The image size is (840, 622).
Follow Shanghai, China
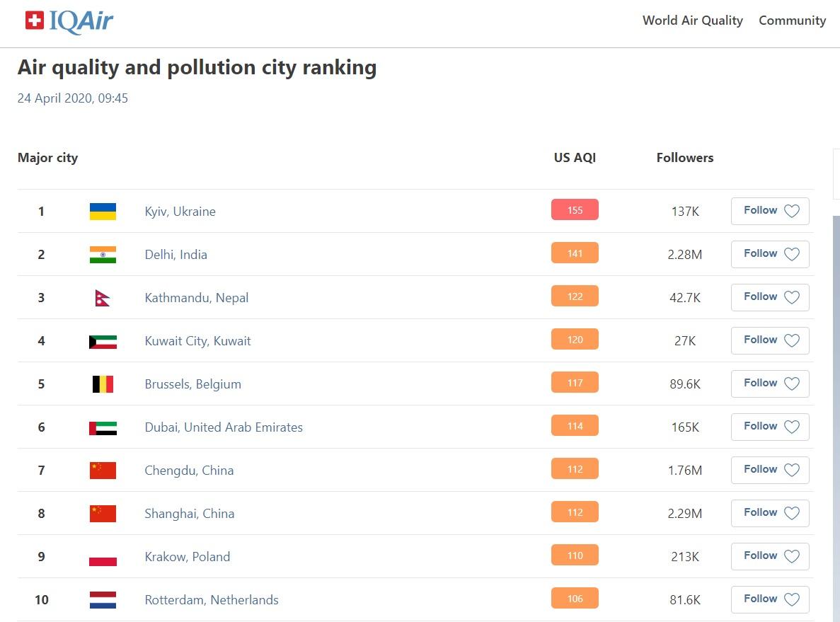[770, 513]
